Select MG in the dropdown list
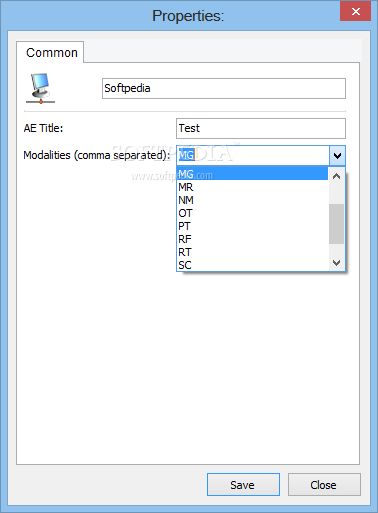This screenshot has width=378, height=513. pos(252,174)
